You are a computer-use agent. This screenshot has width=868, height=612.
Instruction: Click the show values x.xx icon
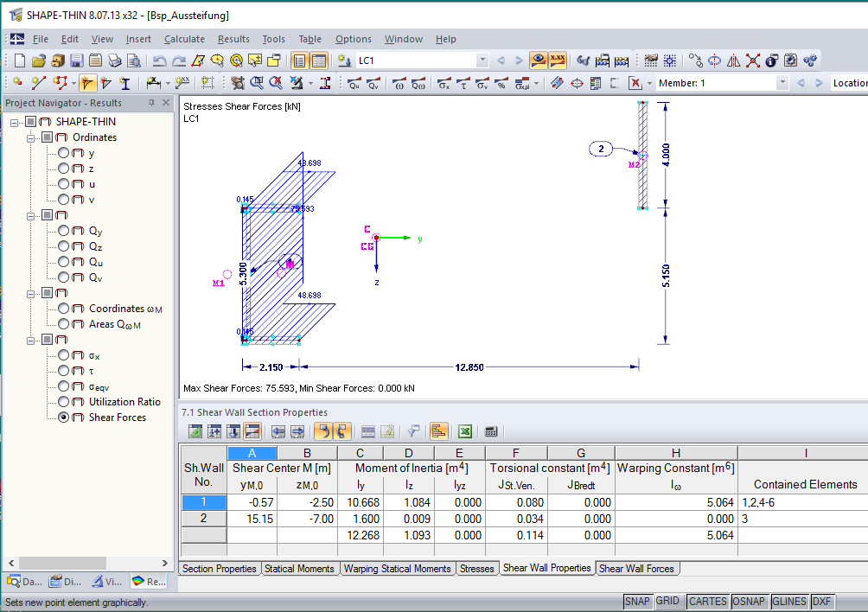coord(558,61)
